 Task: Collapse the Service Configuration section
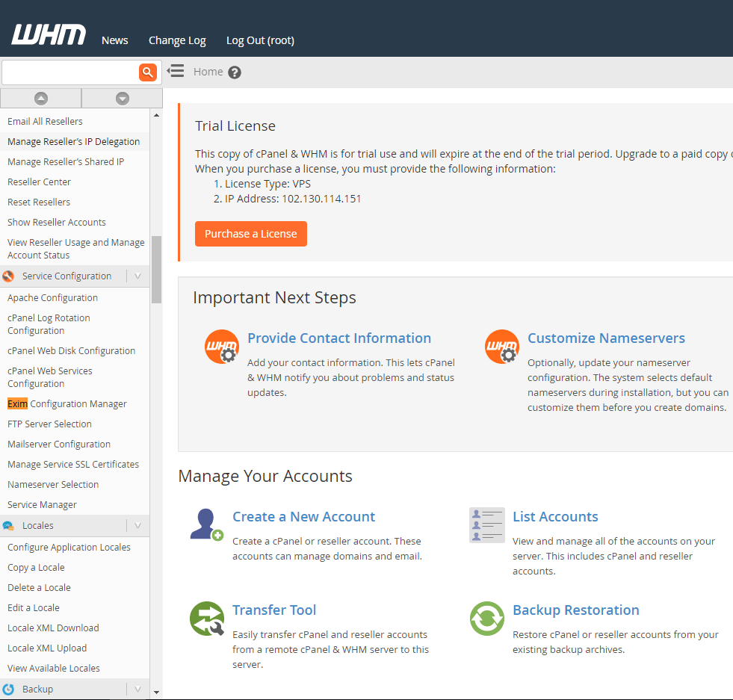coord(137,276)
